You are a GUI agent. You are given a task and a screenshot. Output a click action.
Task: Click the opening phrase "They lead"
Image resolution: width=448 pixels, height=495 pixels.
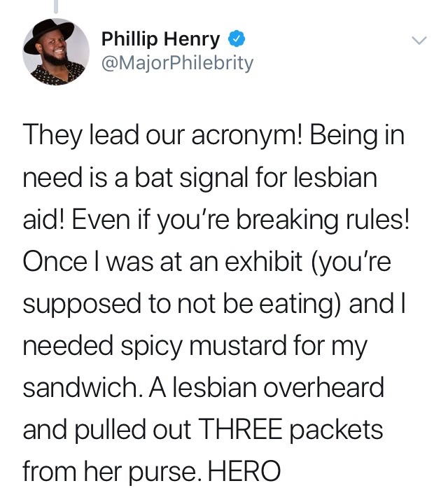pos(69,135)
